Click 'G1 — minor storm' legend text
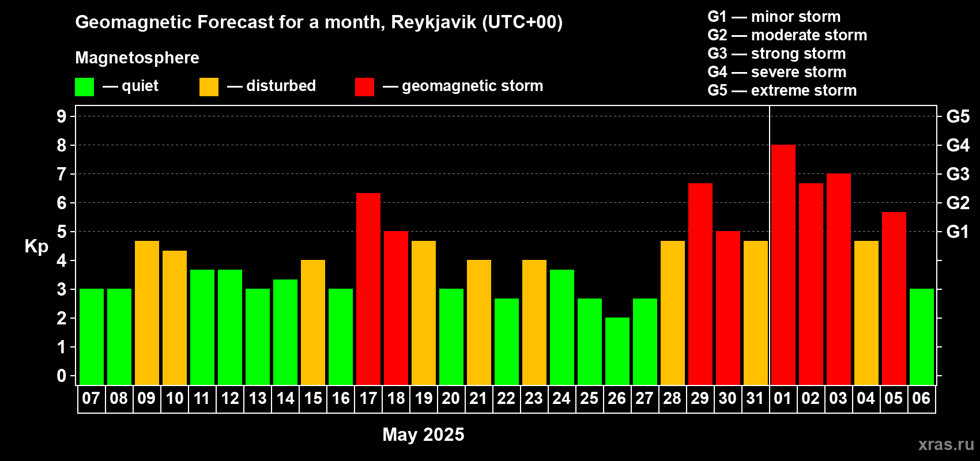Image resolution: width=980 pixels, height=461 pixels. click(x=774, y=17)
